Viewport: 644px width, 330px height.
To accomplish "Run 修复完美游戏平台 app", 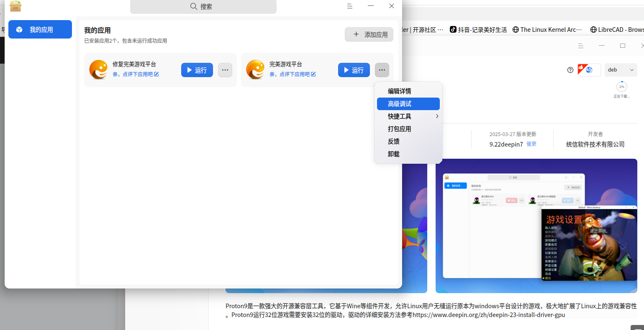I will 197,70.
